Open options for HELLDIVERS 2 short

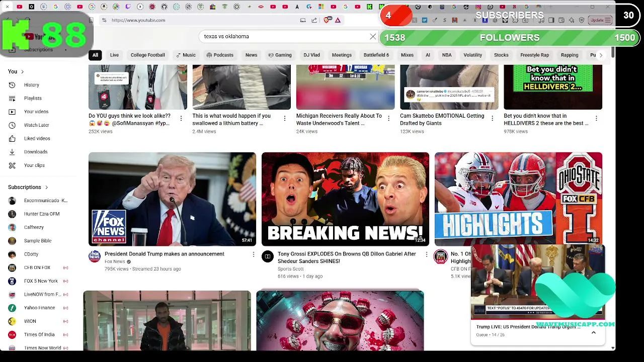pyautogui.click(x=596, y=119)
